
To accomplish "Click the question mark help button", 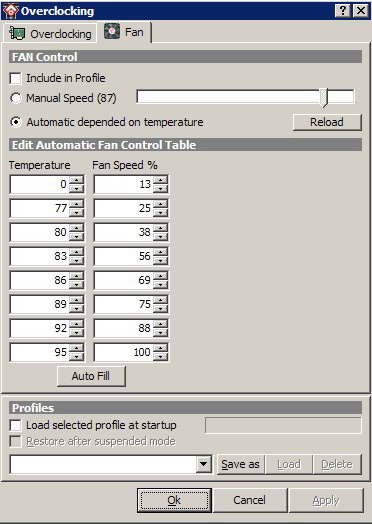I will pyautogui.click(x=343, y=11).
